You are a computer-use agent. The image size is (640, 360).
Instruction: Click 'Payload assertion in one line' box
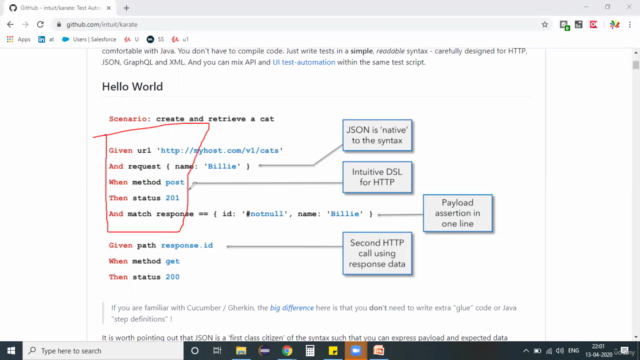point(458,213)
